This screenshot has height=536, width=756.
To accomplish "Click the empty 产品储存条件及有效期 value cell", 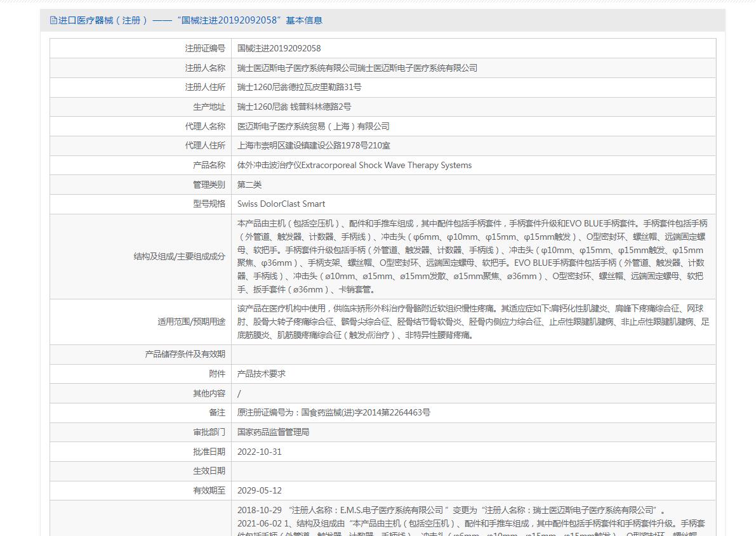I will [473, 354].
